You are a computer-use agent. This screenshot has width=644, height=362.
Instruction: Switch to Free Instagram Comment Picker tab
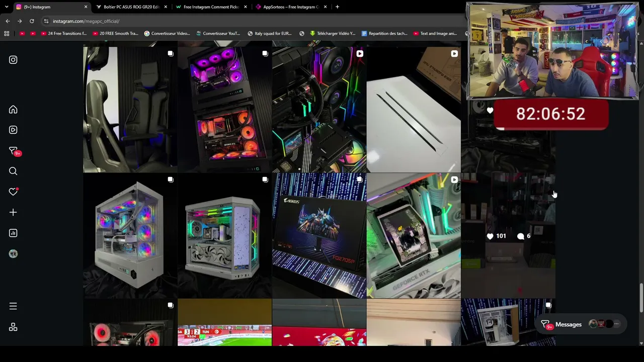(211, 7)
